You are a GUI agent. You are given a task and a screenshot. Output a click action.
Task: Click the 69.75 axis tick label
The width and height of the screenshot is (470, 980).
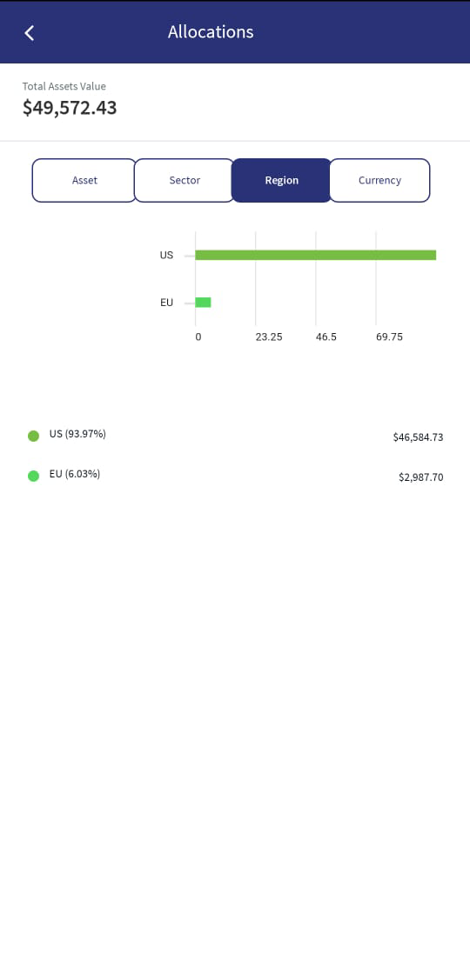click(x=389, y=337)
